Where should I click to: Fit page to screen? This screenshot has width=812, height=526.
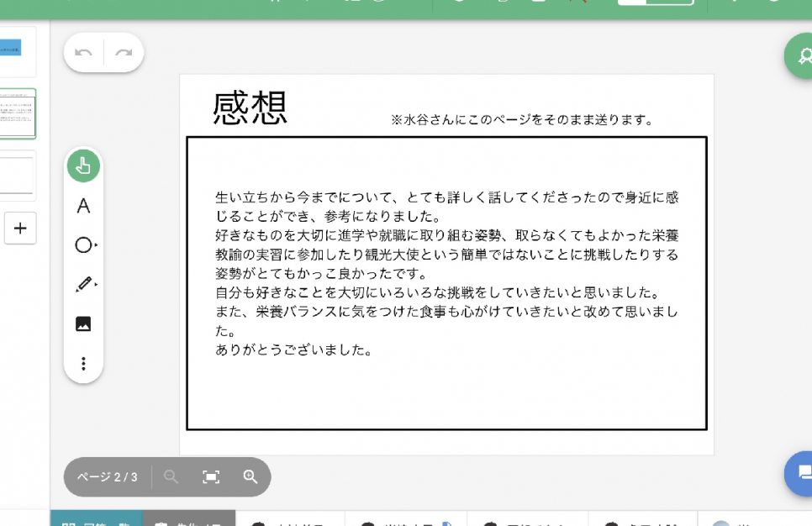point(211,477)
